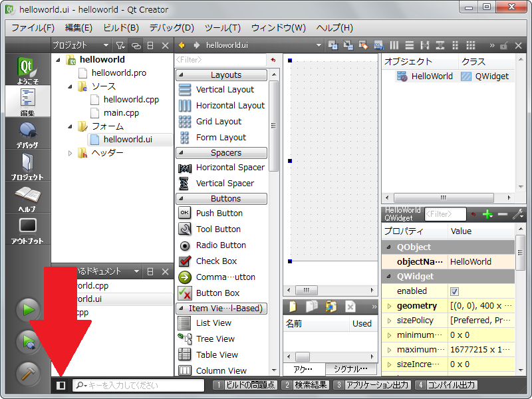Viewport: 532px width, 399px height.
Task: Switch to Debug (デバッグ) mode
Action: (27, 135)
